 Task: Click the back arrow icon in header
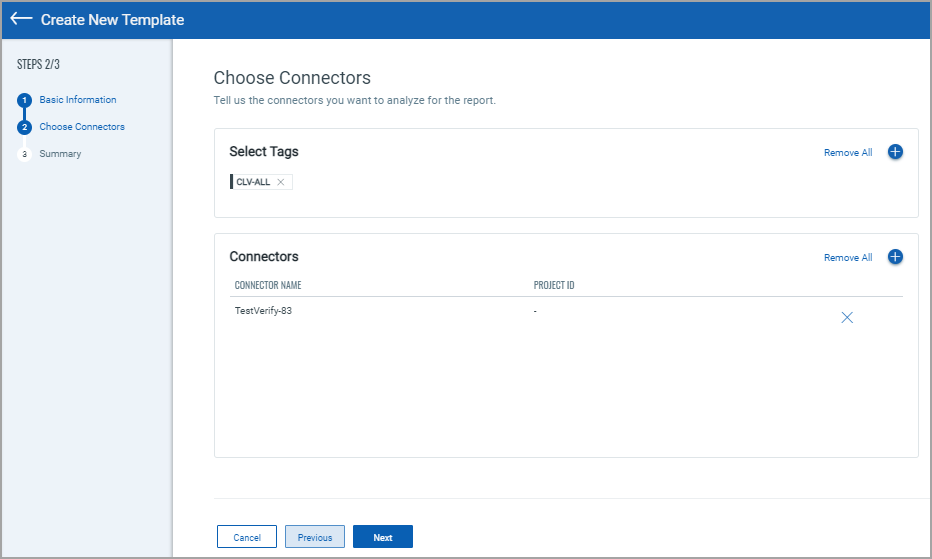21,20
